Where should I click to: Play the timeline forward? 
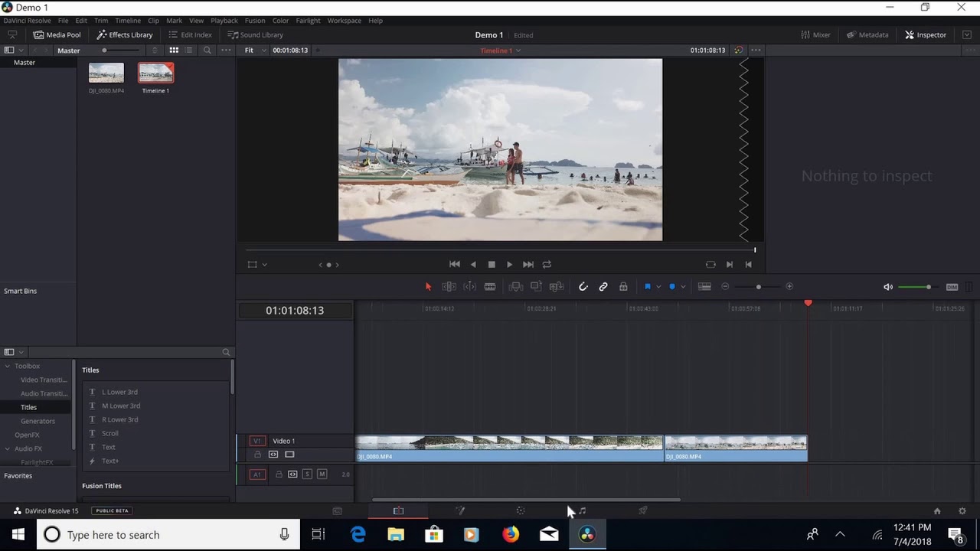(509, 265)
